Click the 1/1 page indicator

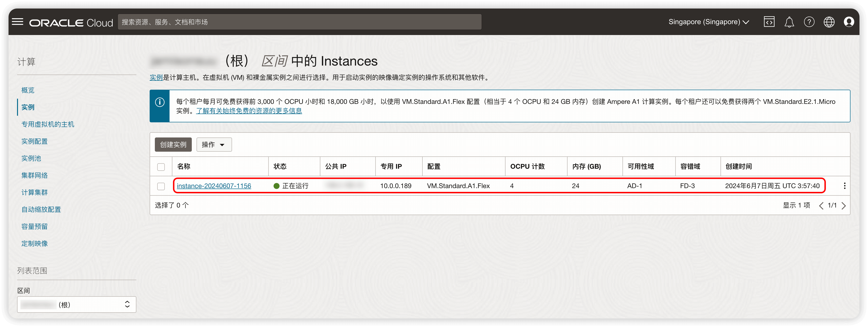coord(832,205)
